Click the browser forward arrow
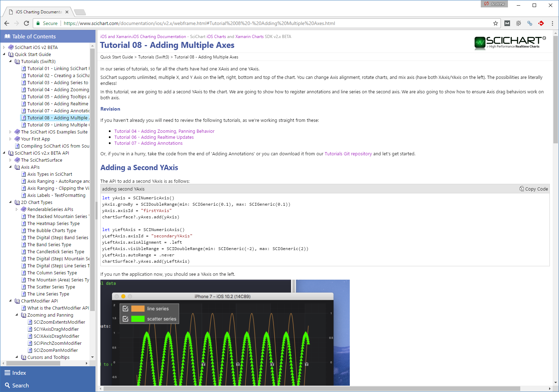The height and width of the screenshot is (392, 559). click(17, 23)
